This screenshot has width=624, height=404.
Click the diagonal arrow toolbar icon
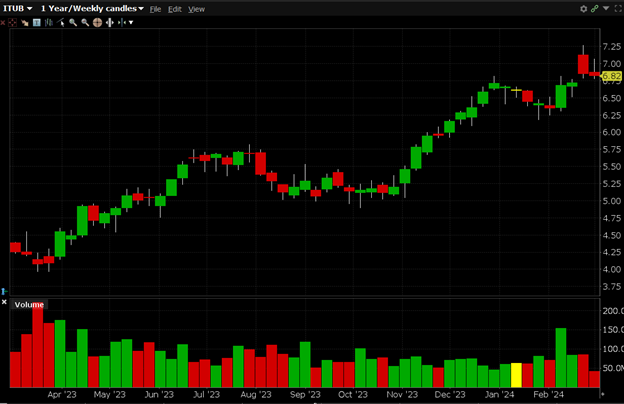(x=25, y=23)
